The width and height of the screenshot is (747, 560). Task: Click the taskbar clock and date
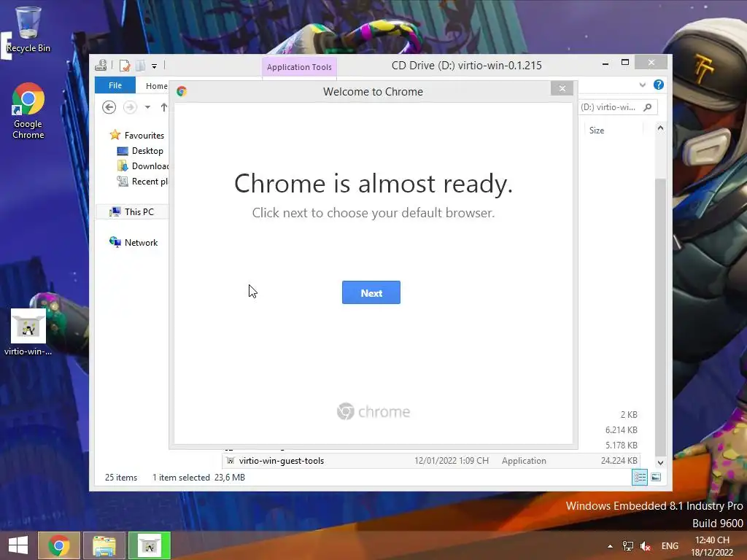(712, 546)
